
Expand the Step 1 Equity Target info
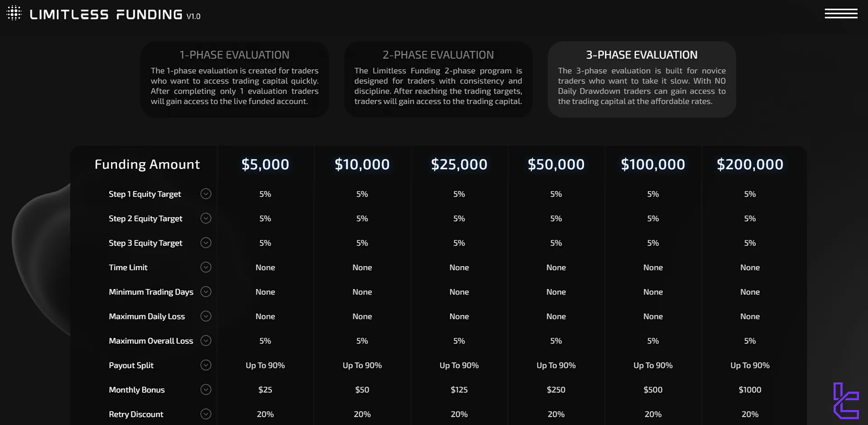point(206,194)
